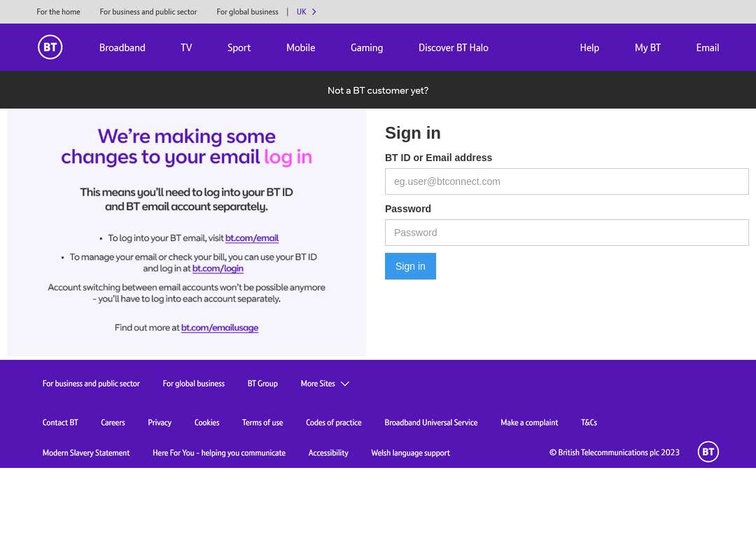Open the Gaming nav item
The height and width of the screenshot is (538, 756).
click(x=366, y=48)
